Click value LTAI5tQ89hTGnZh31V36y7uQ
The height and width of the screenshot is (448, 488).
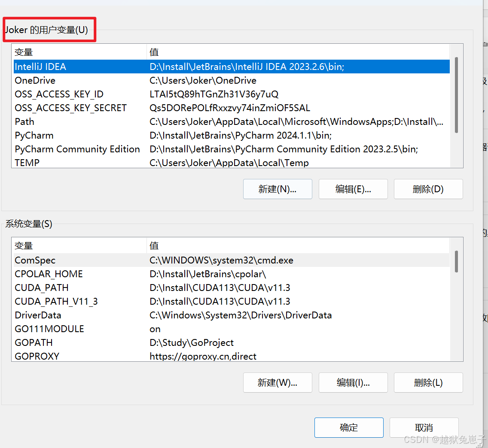pos(214,94)
